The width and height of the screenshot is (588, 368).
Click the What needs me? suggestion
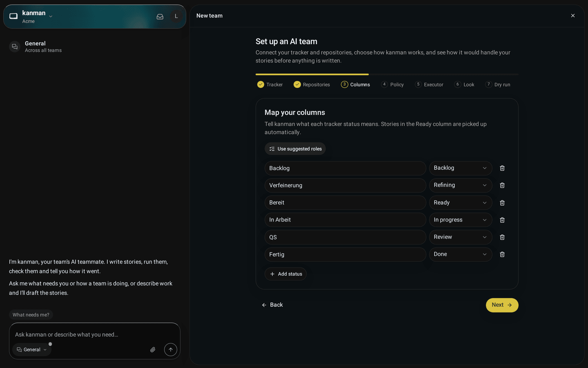(31, 315)
